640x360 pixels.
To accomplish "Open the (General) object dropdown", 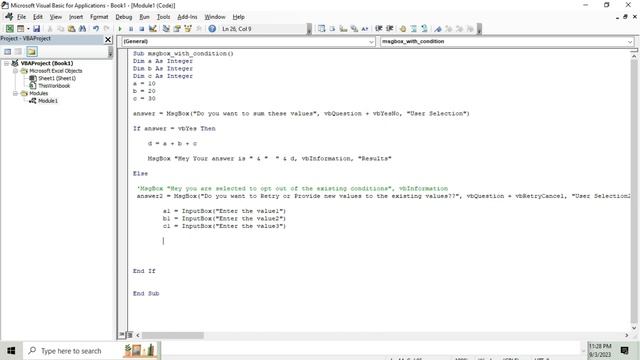I will 371,42.
